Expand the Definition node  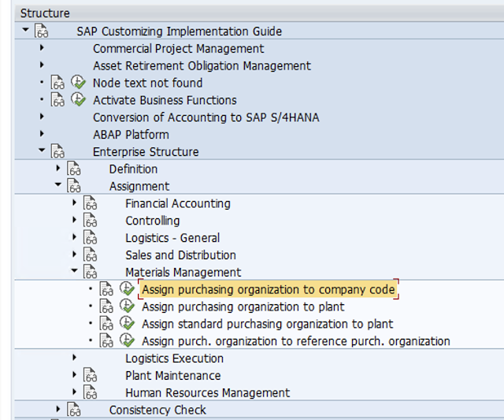coord(58,168)
